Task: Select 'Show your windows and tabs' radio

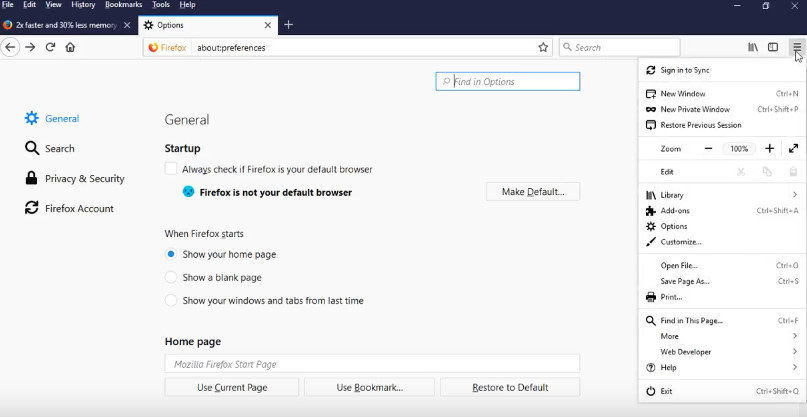Action: pyautogui.click(x=171, y=301)
